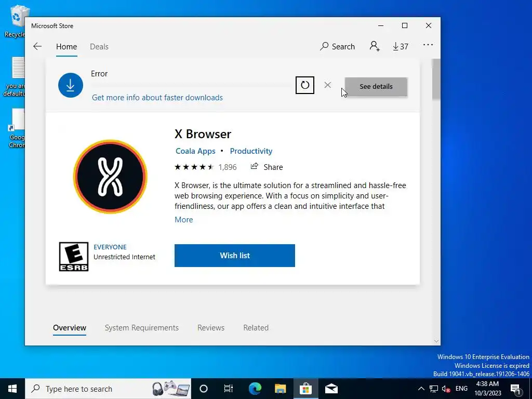532x399 pixels.
Task: Open the Related tab
Action: click(x=256, y=328)
